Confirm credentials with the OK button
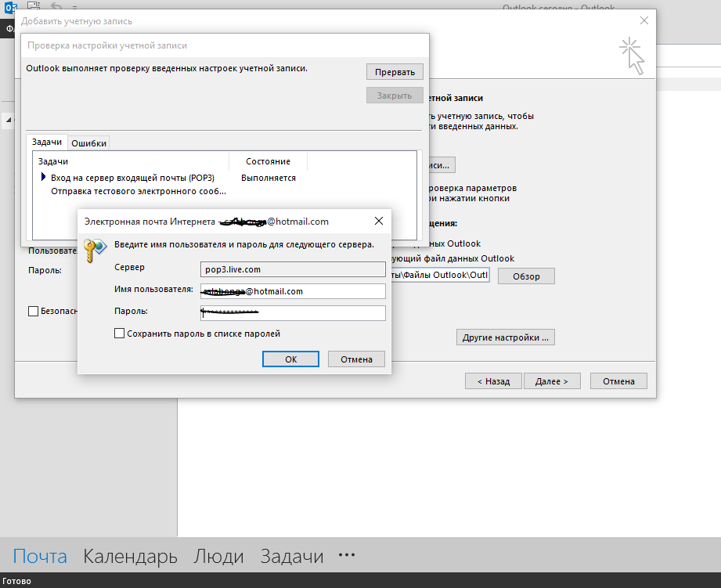The width and height of the screenshot is (721, 588). 290,359
